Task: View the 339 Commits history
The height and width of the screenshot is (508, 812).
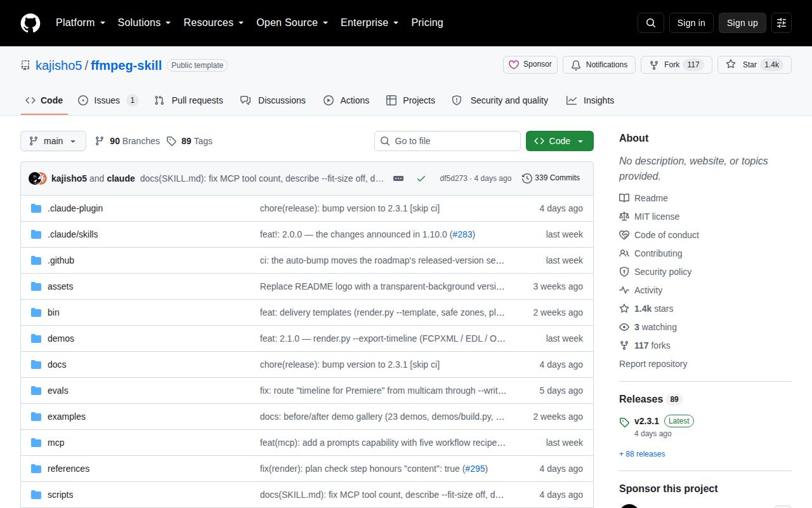Action: [551, 178]
